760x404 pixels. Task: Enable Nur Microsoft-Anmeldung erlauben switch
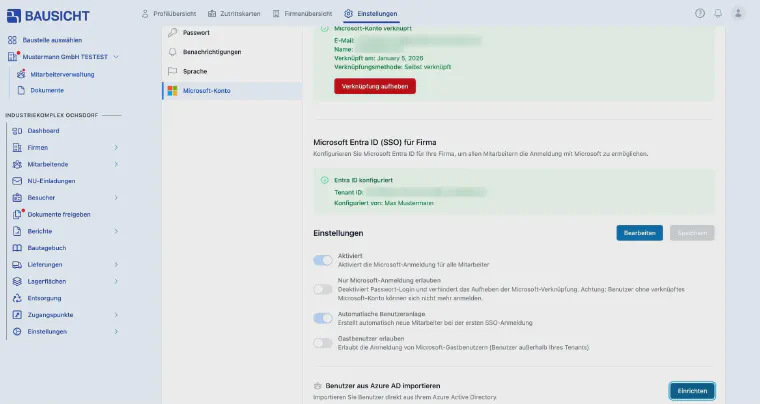[x=323, y=289]
